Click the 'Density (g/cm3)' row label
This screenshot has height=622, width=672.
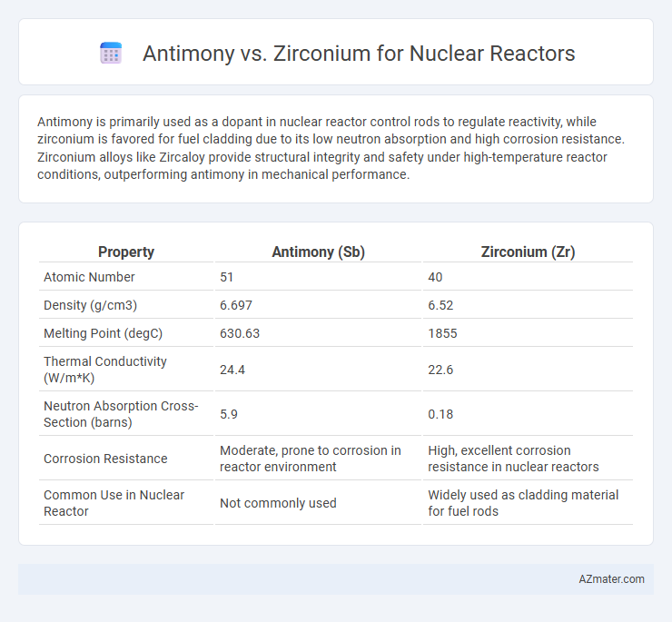coord(90,305)
